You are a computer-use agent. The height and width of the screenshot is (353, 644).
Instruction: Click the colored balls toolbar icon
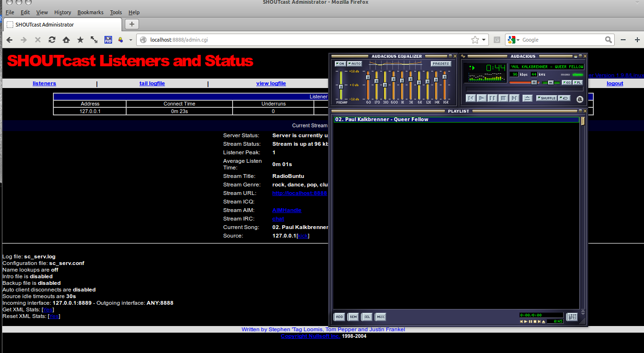[121, 40]
